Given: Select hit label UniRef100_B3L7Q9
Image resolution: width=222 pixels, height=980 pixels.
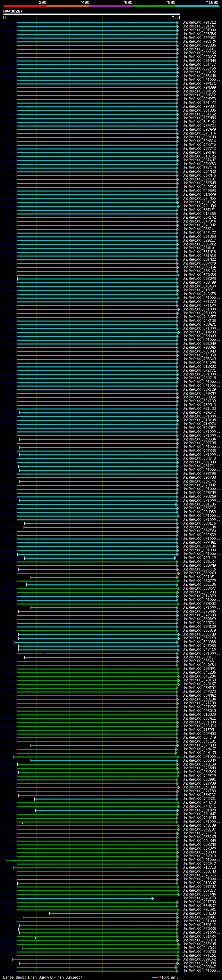Looking at the screenshot, I should click(199, 634).
